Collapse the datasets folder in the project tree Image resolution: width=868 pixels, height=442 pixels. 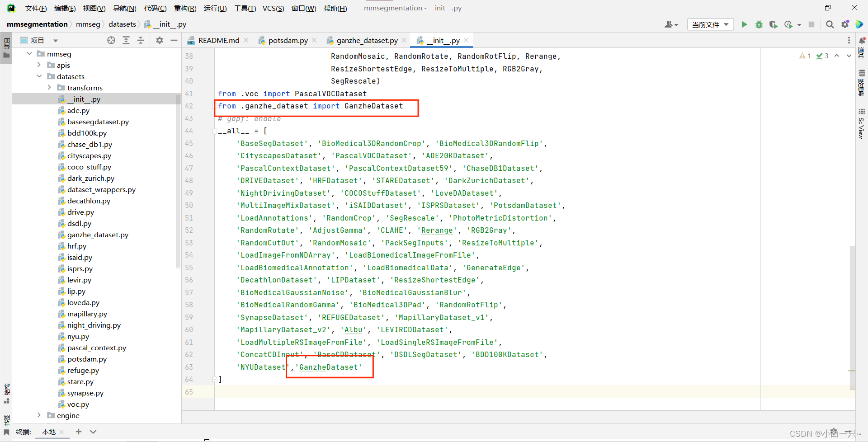39,76
